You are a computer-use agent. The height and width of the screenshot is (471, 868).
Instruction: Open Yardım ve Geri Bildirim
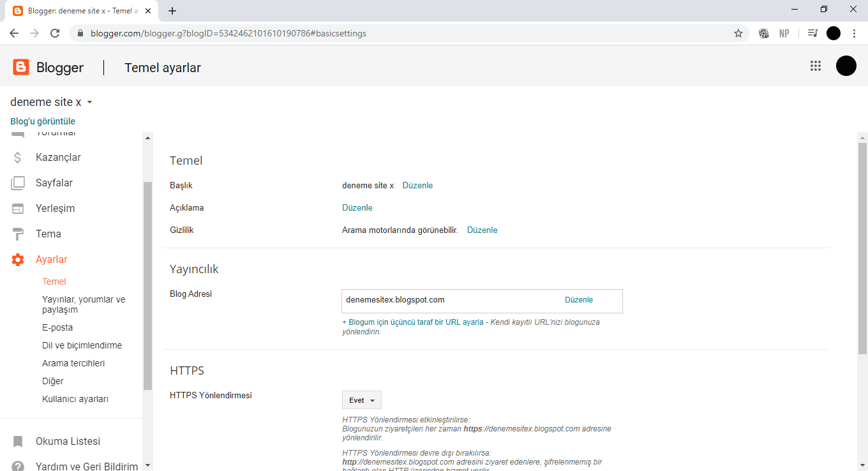click(x=87, y=467)
